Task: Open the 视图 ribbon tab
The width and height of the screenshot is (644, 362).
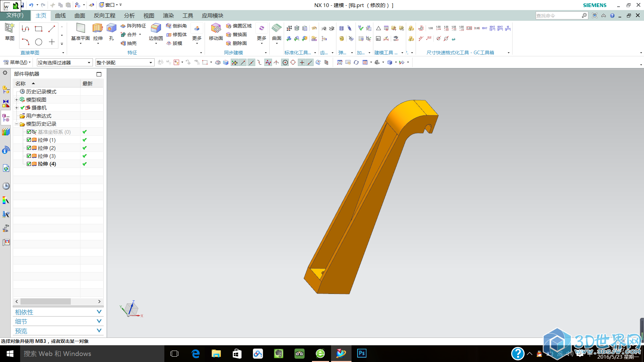Action: point(149,16)
